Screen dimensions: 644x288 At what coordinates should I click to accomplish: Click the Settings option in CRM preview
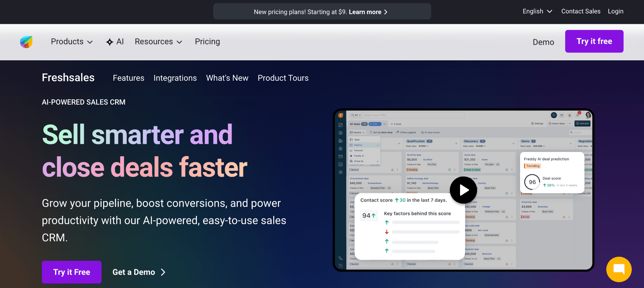tap(537, 123)
